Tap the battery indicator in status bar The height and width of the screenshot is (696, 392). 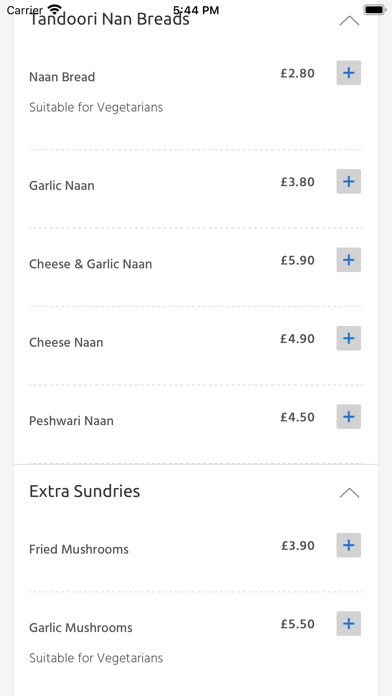(x=375, y=9)
